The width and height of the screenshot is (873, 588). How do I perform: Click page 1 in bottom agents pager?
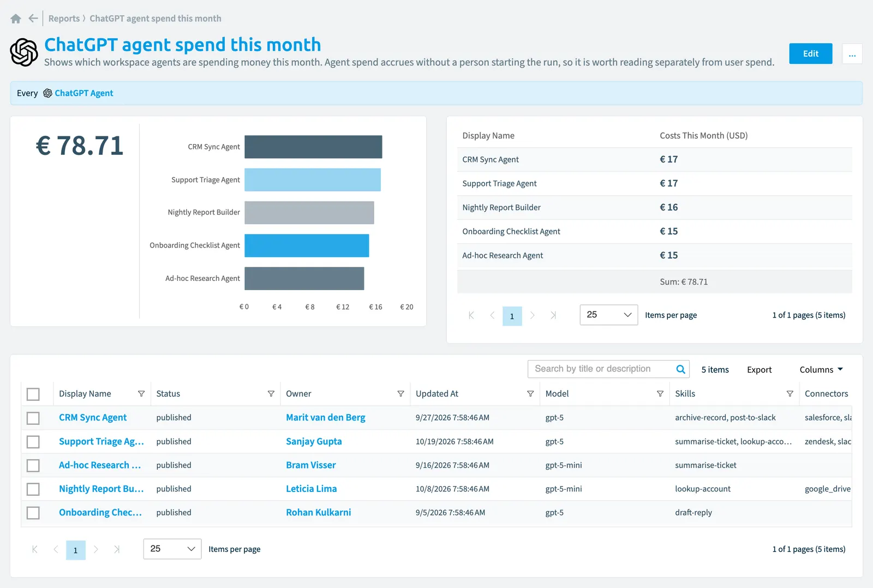[x=76, y=550]
